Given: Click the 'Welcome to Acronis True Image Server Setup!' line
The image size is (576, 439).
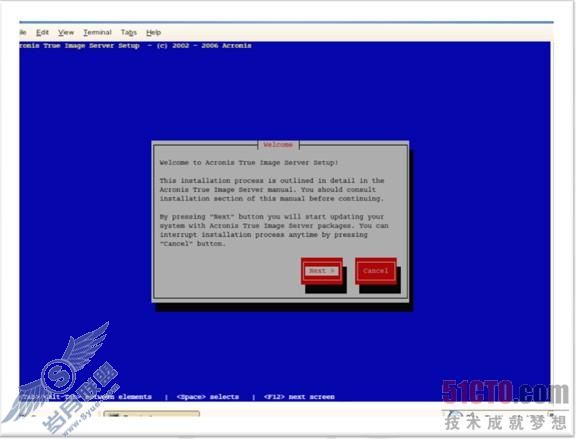Looking at the screenshot, I should pos(249,162).
